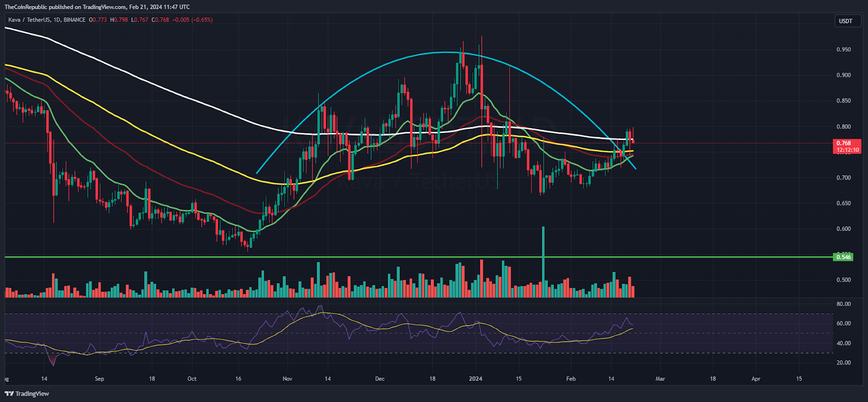Click the RSI 40.00 scale label
The height and width of the screenshot is (402, 868).
pyautogui.click(x=844, y=343)
